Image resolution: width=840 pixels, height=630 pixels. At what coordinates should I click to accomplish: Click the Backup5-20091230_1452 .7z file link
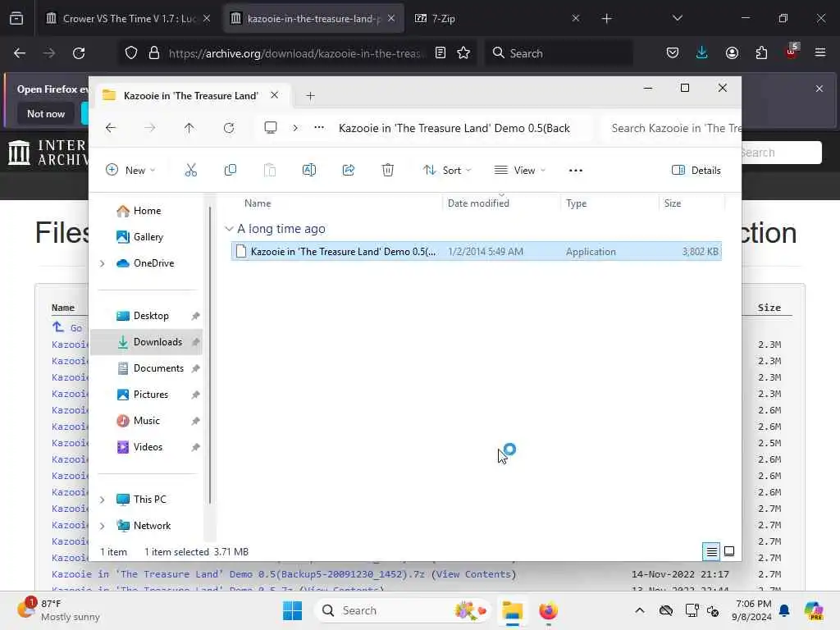pyautogui.click(x=239, y=574)
